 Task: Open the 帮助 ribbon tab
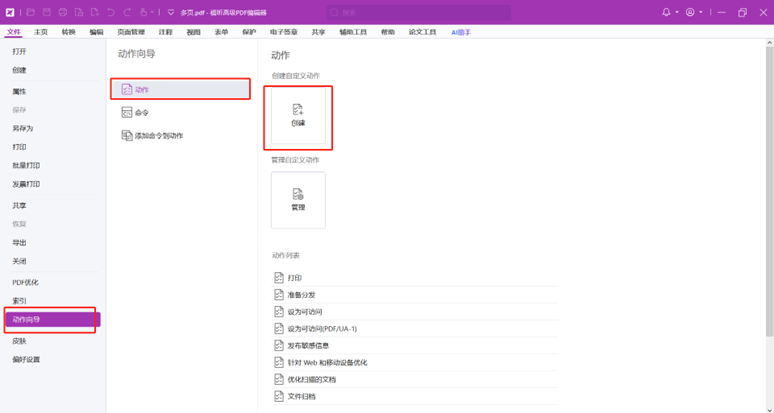tap(387, 32)
